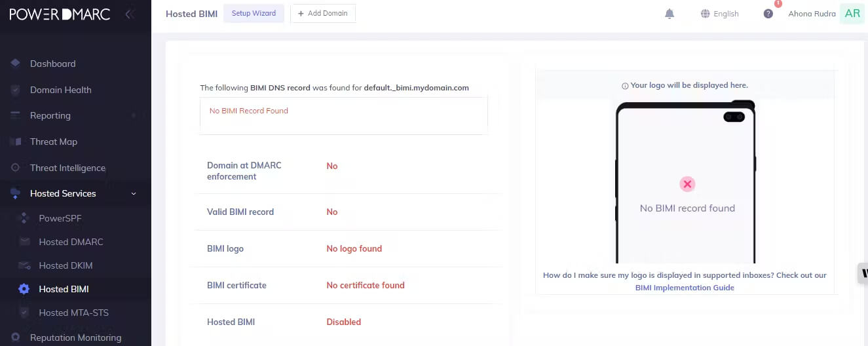
Task: Go to Threat Intelligence page
Action: tap(67, 168)
